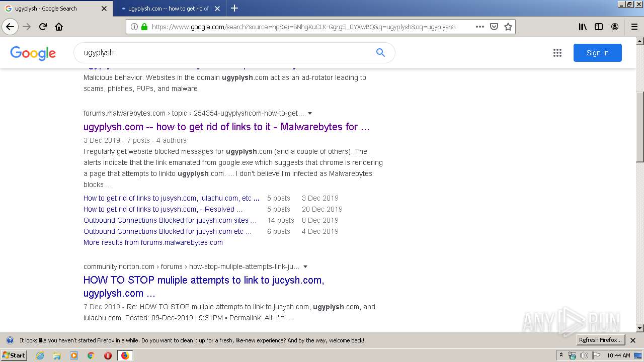Click the "20 Dec 2019" date text
The image size is (644, 362).
[322, 209]
